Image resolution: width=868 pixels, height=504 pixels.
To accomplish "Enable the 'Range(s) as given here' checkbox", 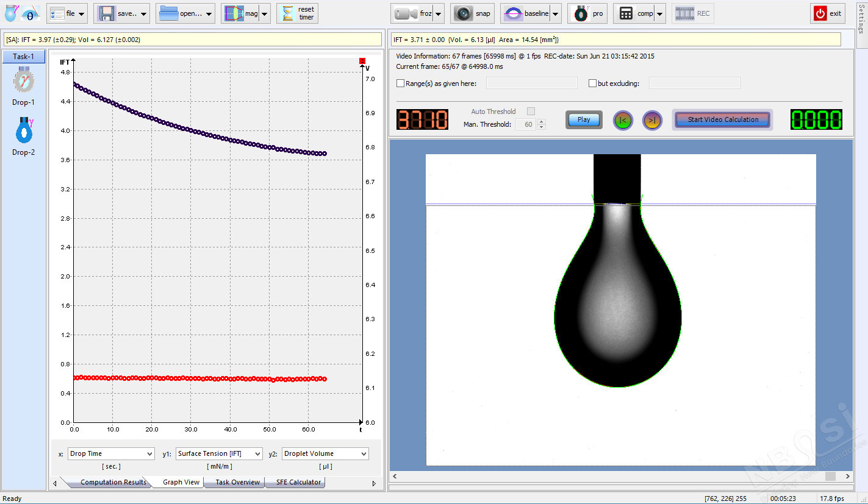I will (401, 83).
